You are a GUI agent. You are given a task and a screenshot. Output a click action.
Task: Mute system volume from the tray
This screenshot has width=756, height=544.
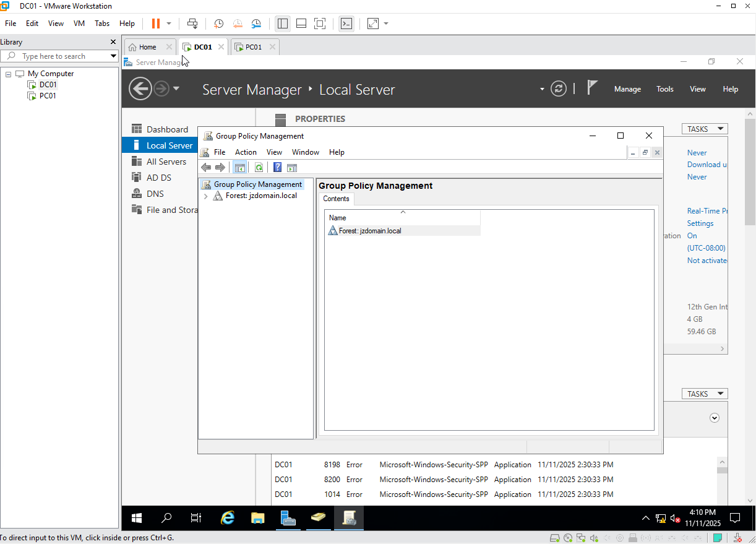[674, 519]
